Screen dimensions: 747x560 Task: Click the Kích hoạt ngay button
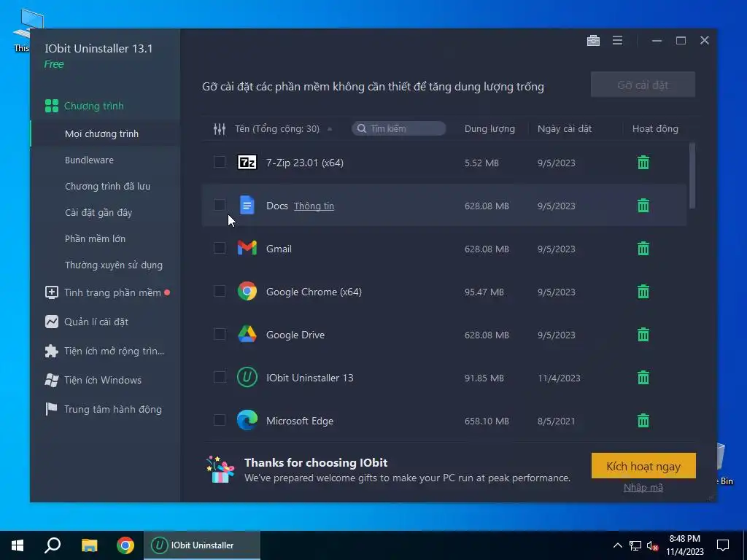643,466
